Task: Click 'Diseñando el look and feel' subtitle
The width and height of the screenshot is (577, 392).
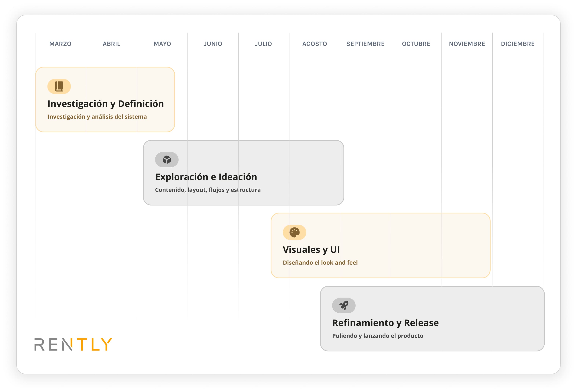Action: [320, 263]
